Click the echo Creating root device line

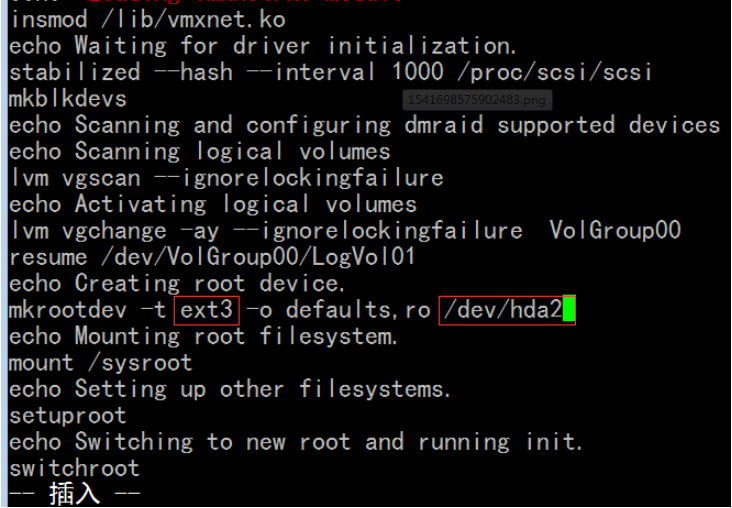(x=177, y=283)
